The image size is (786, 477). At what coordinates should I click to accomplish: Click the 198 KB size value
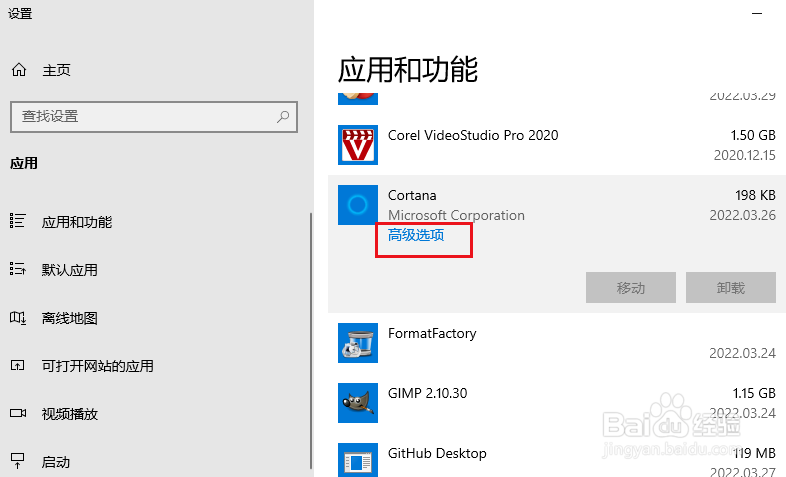pyautogui.click(x=755, y=195)
